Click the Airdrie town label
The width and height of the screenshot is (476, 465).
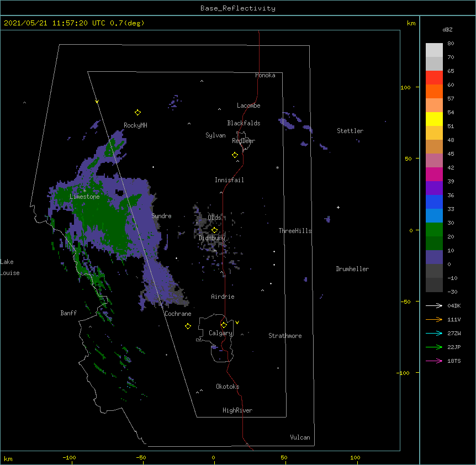tap(223, 297)
